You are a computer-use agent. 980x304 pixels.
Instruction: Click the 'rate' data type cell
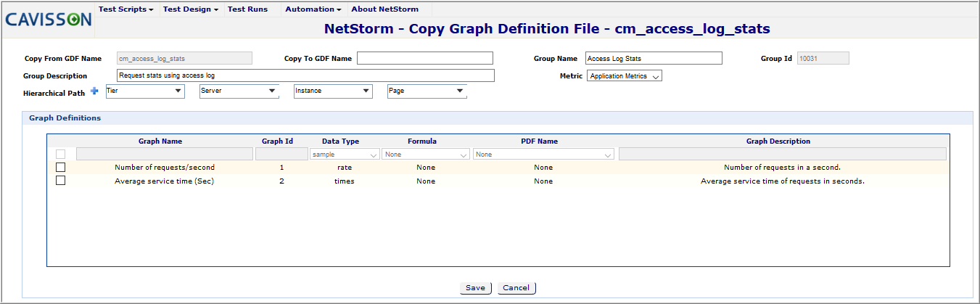(345, 168)
